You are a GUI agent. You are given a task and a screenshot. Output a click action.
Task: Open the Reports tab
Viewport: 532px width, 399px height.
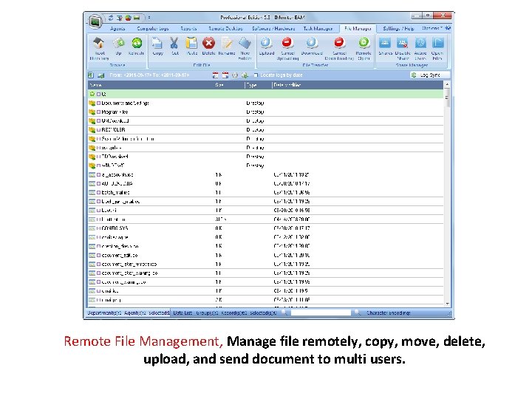click(x=188, y=29)
